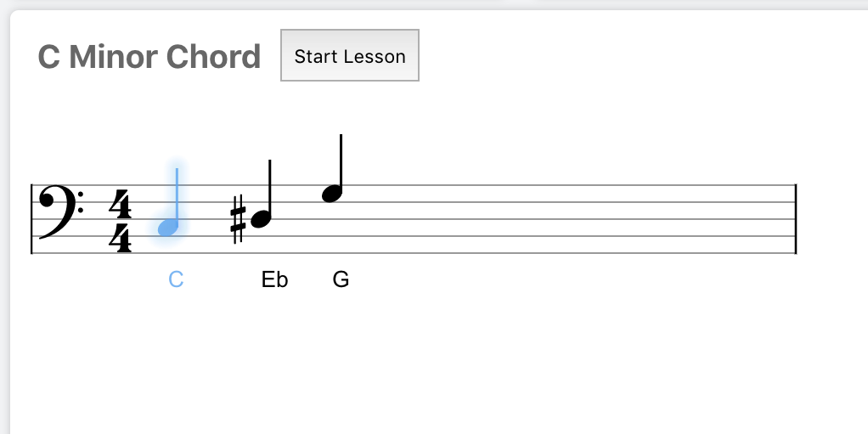
Task: Click the bass clef symbol
Action: (x=59, y=212)
